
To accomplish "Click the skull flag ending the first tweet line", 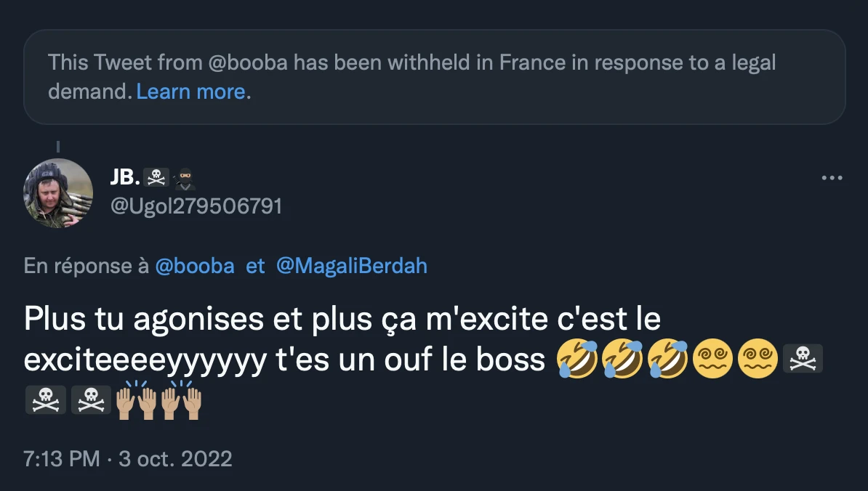I will [x=803, y=360].
